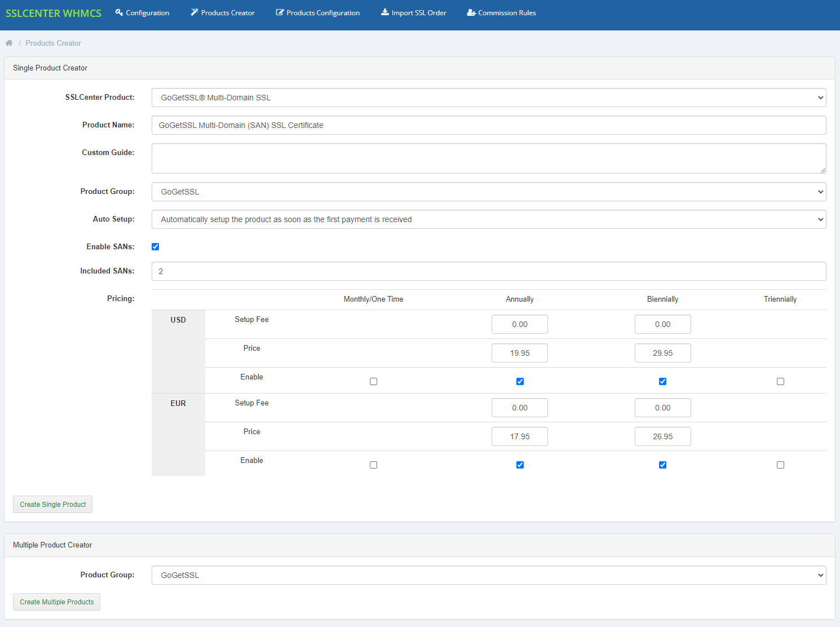
Task: Click the USD Biennially Setup Fee field
Action: point(663,324)
